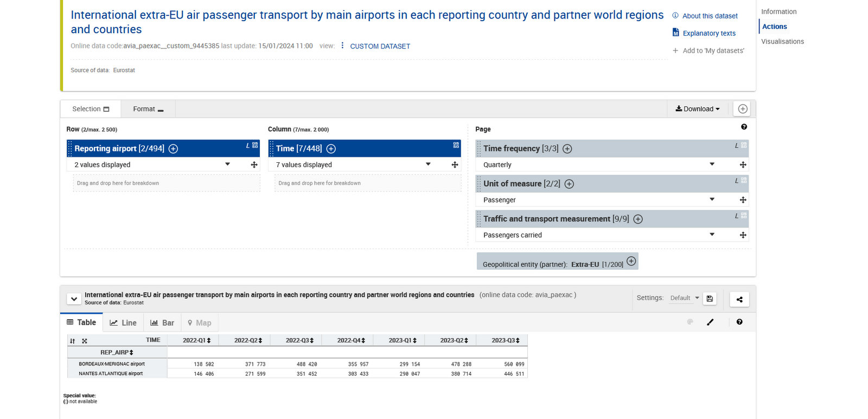This screenshot has width=868, height=419.
Task: Switch to the Bar chart tab
Action: pyautogui.click(x=162, y=323)
